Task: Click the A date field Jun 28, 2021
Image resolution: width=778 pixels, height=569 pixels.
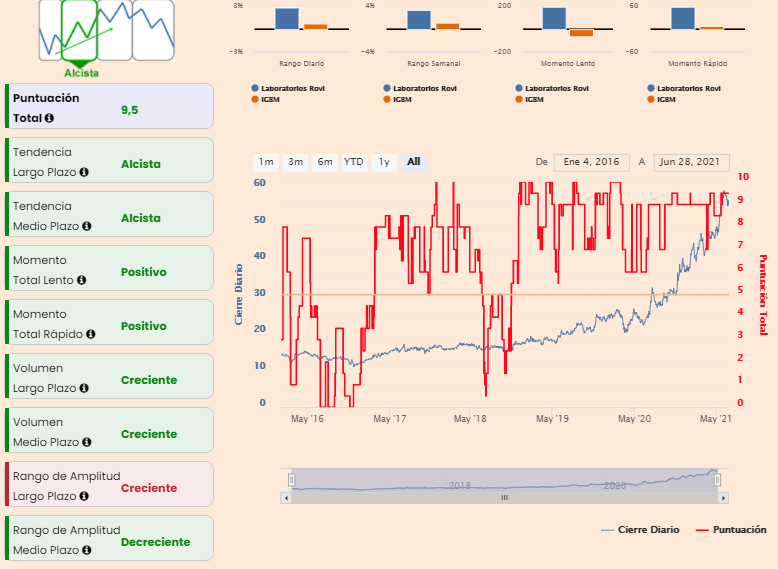Action: 692,162
